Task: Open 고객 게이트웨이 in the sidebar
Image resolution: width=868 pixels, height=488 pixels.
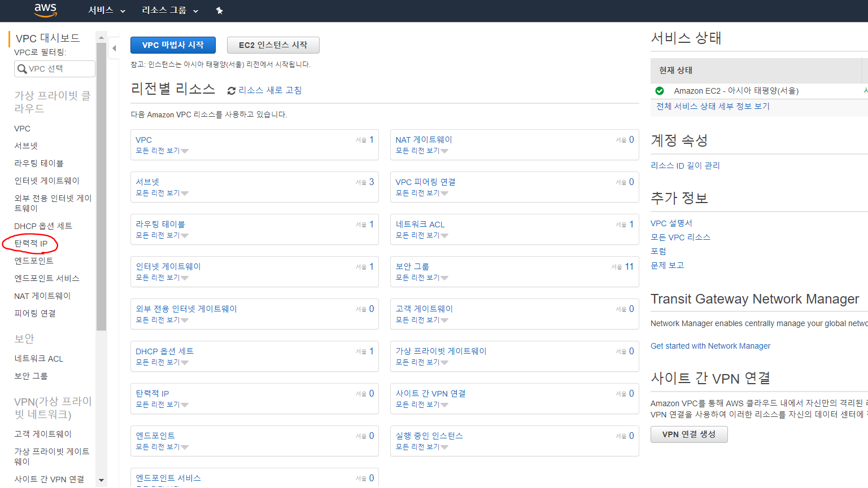Action: pyautogui.click(x=43, y=434)
